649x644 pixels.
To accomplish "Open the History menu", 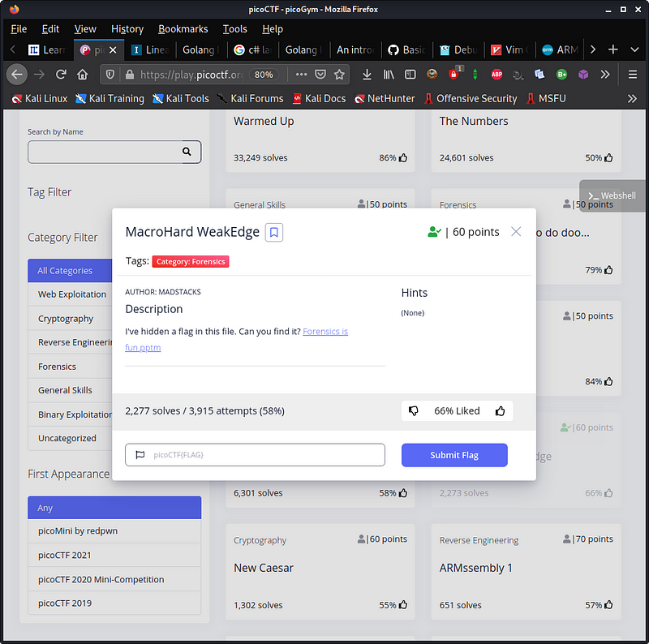I will pos(127,28).
